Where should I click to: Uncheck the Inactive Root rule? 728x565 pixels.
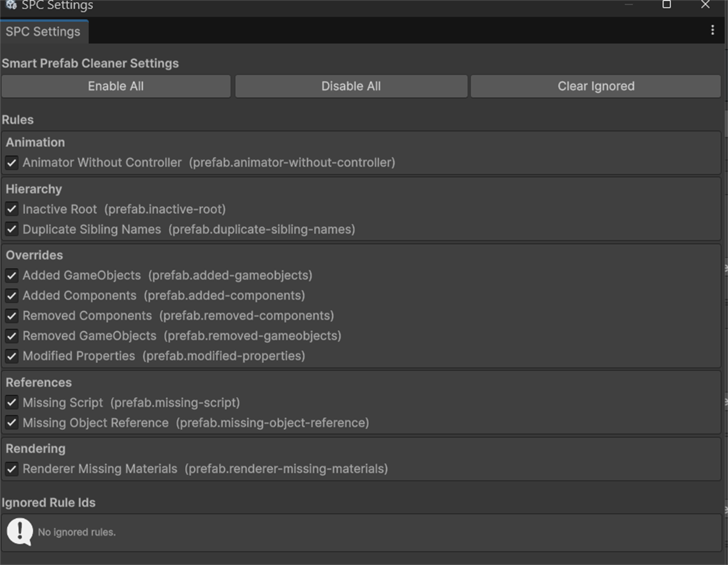(x=12, y=210)
